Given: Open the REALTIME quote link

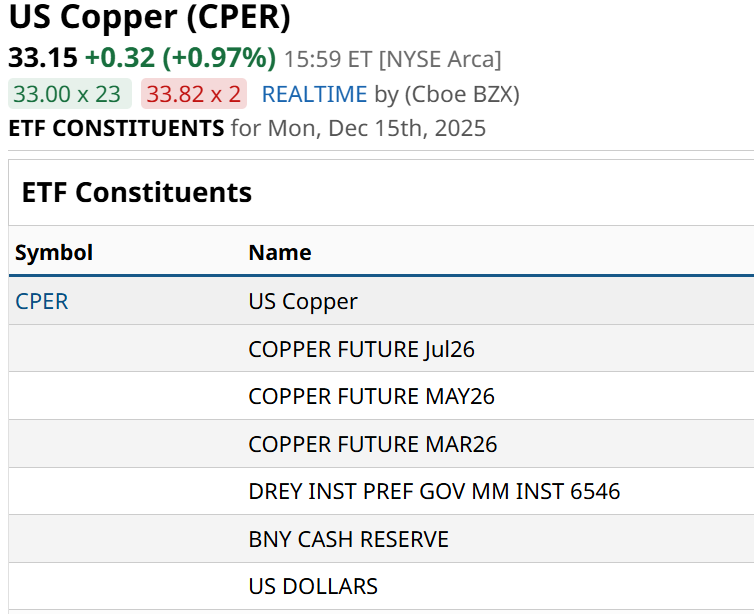Looking at the screenshot, I should (314, 94).
